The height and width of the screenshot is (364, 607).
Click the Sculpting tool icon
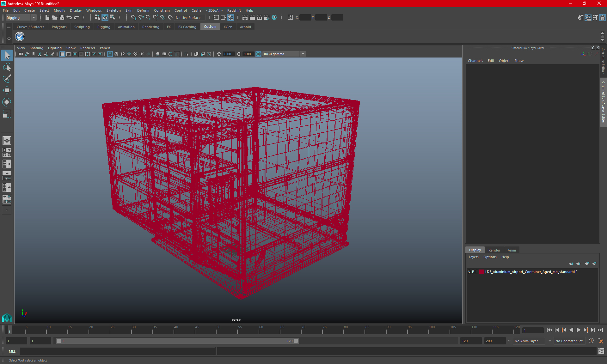[82, 27]
